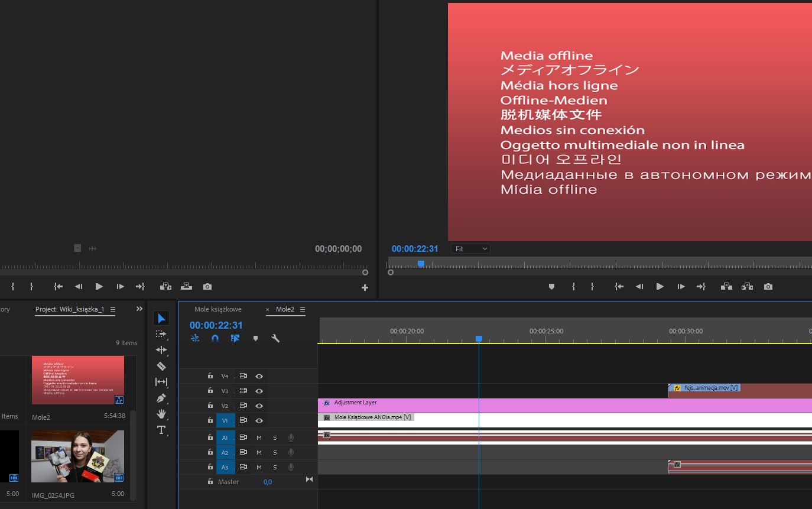Toggle V1 track targeting
Viewport: 812px width, 509px height.
coord(225,420)
